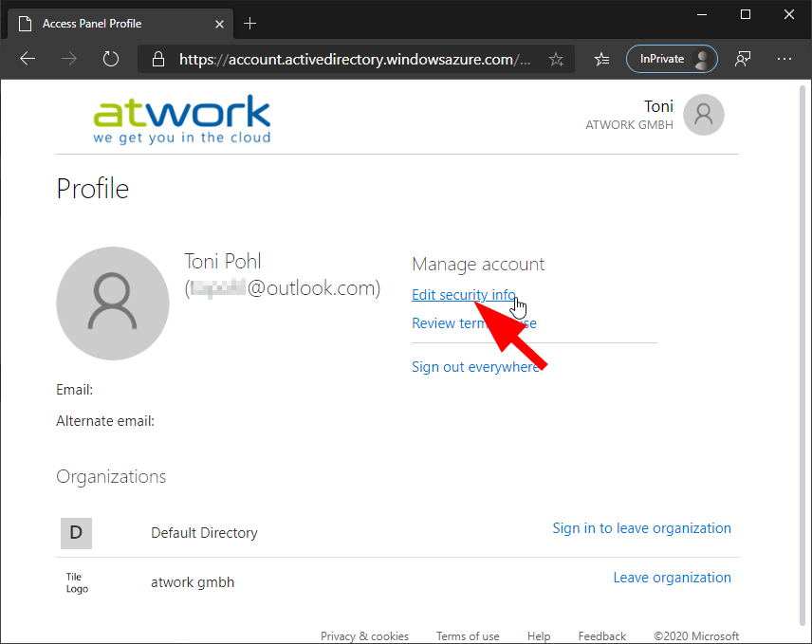Click the large profile picture placeholder
The image size is (812, 644).
112,304
